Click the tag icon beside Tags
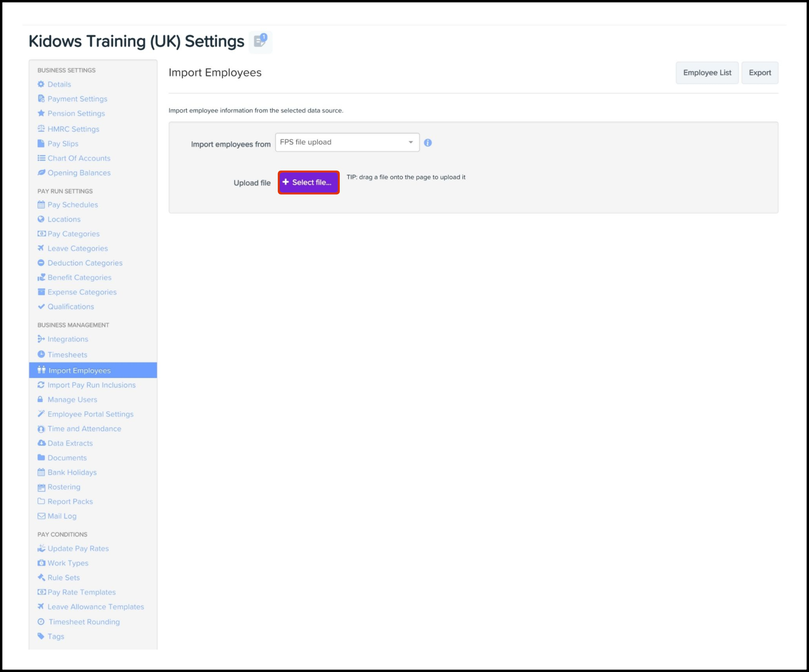The image size is (809, 672). (41, 636)
